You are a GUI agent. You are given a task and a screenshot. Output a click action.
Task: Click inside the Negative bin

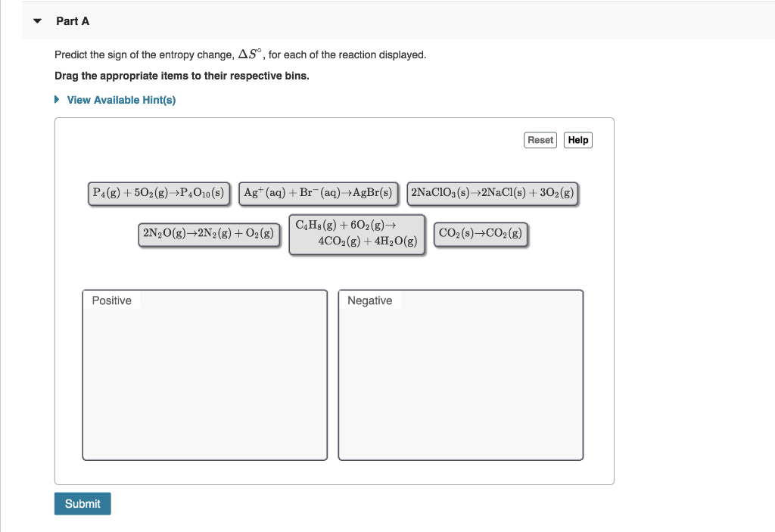pos(459,378)
